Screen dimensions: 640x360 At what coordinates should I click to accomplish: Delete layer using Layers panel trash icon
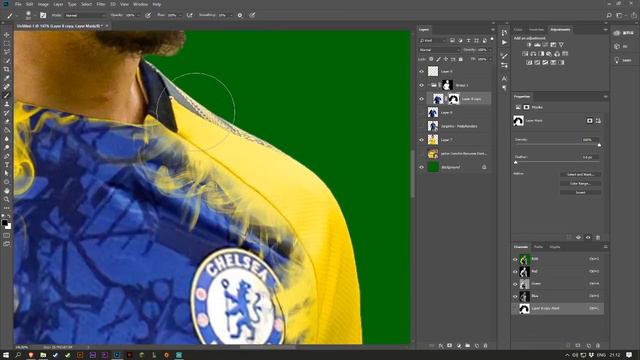485,346
